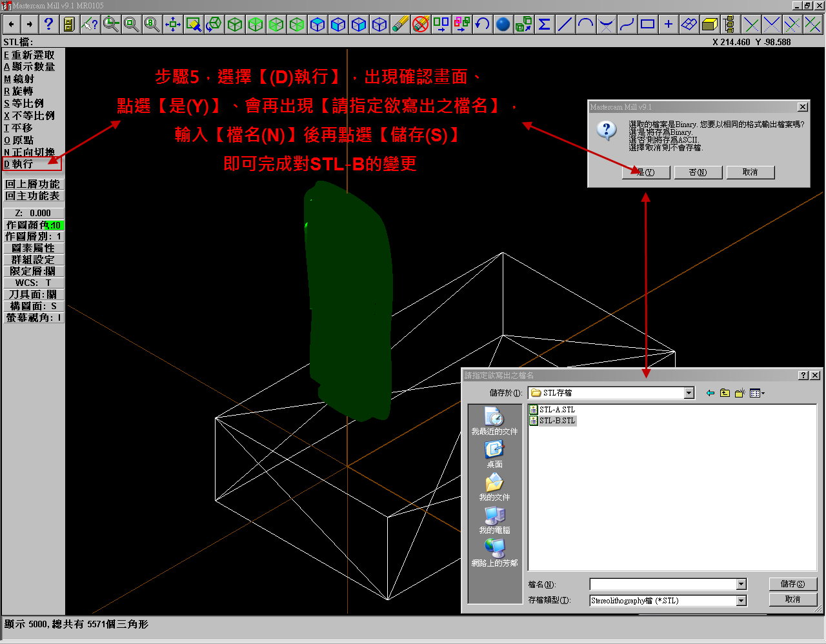The width and height of the screenshot is (826, 644).
Task: Select the rectangle creation tool icon
Action: (x=649, y=24)
